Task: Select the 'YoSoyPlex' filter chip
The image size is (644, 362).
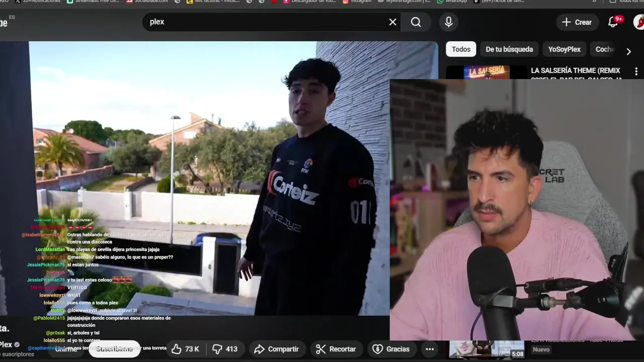Action: pyautogui.click(x=564, y=49)
